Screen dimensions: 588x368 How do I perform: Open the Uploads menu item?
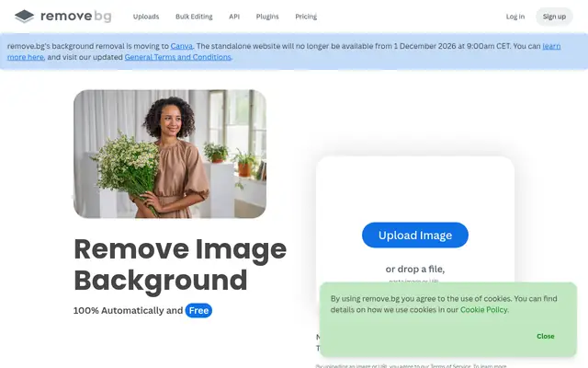pyautogui.click(x=146, y=17)
